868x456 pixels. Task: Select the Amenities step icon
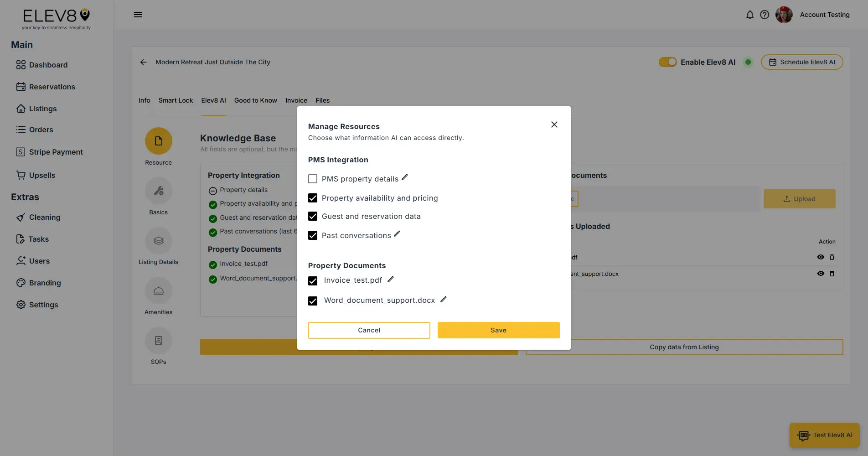(x=158, y=290)
